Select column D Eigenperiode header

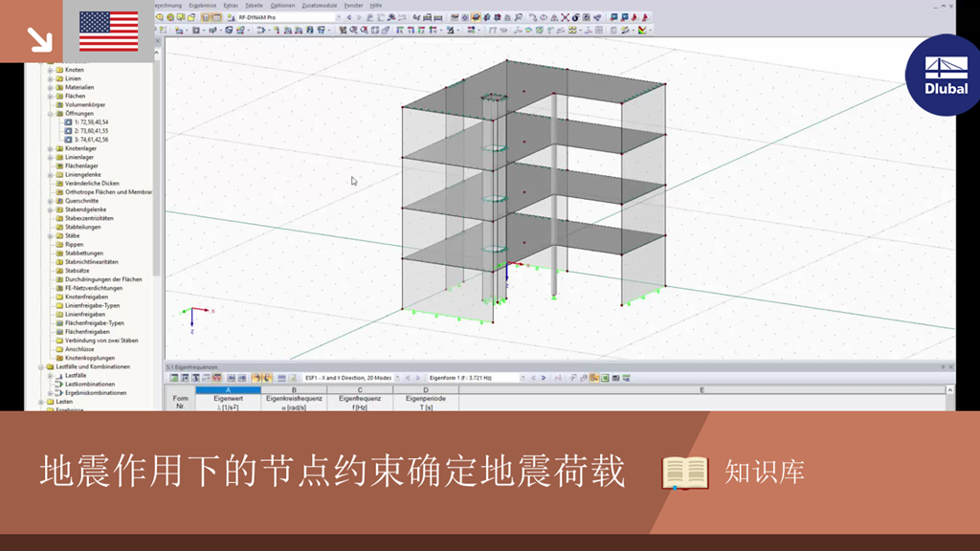[x=426, y=390]
